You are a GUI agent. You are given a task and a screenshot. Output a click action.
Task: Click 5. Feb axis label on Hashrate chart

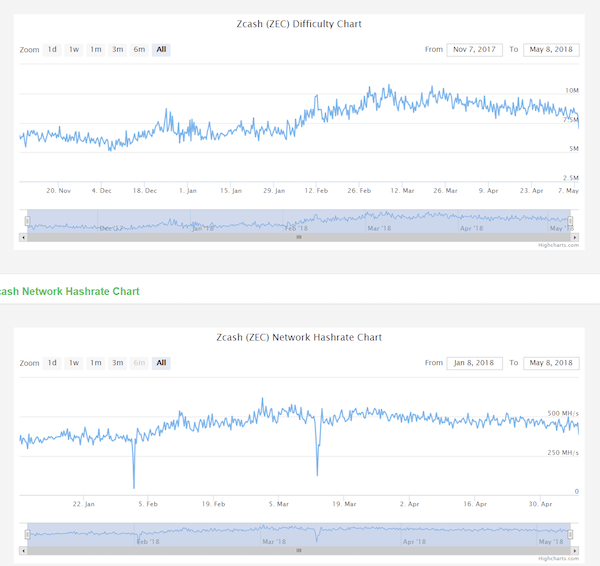click(148, 504)
